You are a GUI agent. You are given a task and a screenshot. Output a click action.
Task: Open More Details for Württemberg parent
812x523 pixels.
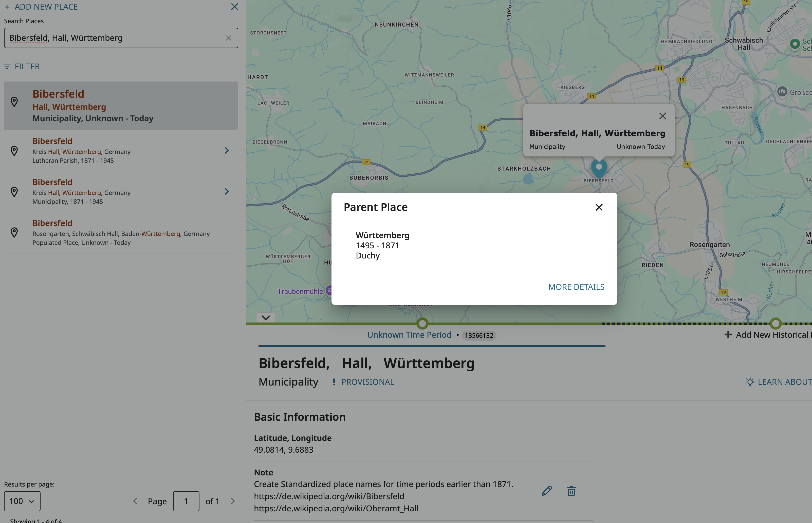point(576,287)
